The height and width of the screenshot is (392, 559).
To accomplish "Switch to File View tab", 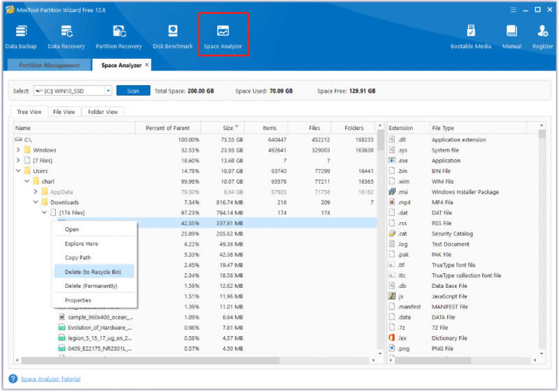I will click(64, 112).
